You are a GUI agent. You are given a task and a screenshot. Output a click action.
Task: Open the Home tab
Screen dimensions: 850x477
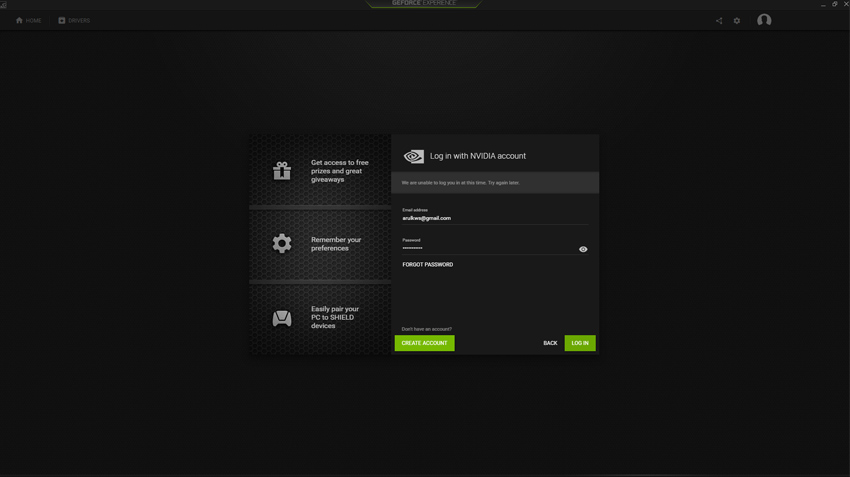coord(28,21)
